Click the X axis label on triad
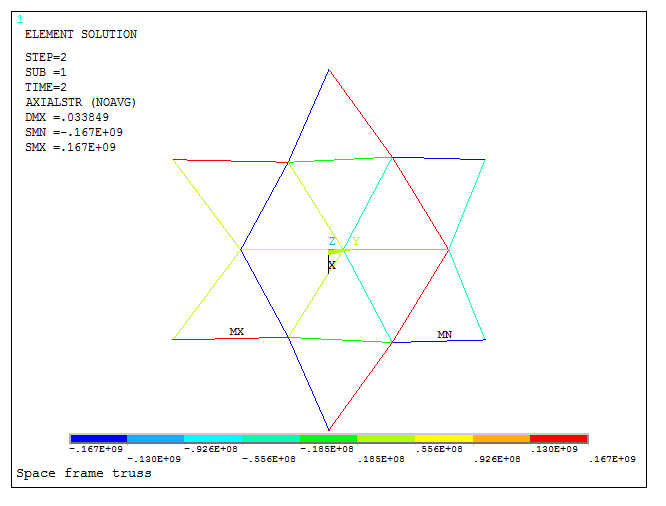 pyautogui.click(x=332, y=265)
